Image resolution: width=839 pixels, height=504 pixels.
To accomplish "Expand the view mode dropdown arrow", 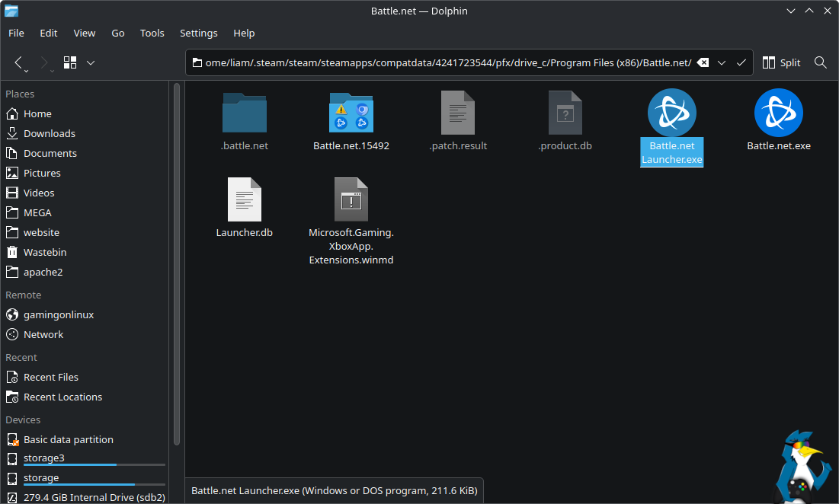I will click(91, 62).
